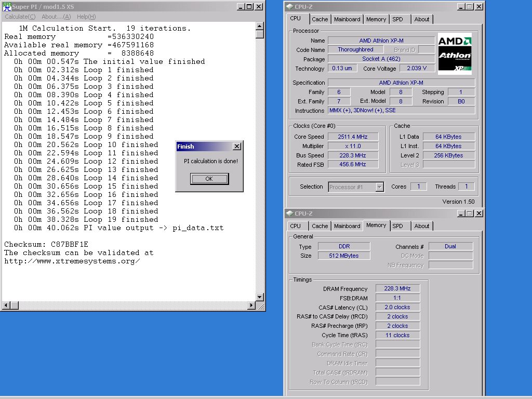The width and height of the screenshot is (532, 399).
Task: Minimize the lower CPU-Z window
Action: (x=461, y=214)
